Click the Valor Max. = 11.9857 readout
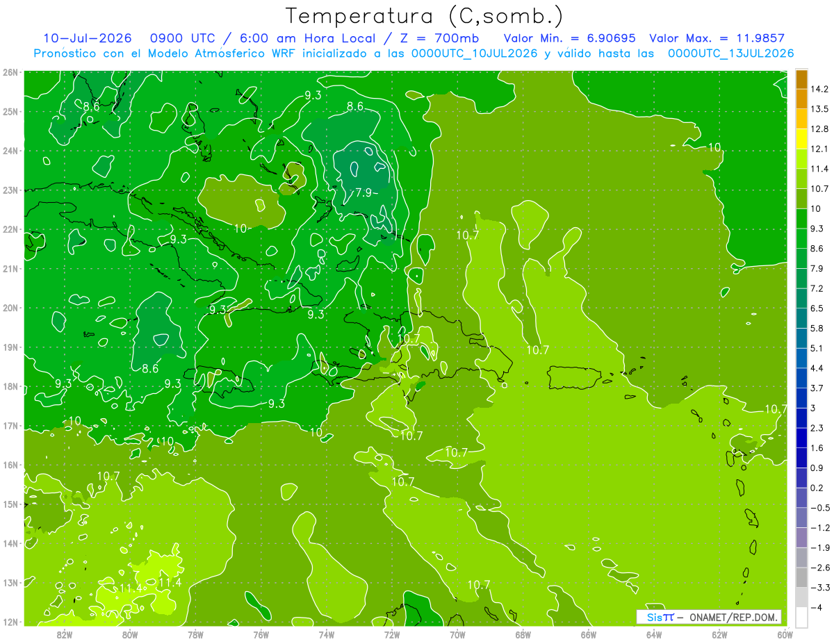The image size is (834, 644). pos(717,38)
